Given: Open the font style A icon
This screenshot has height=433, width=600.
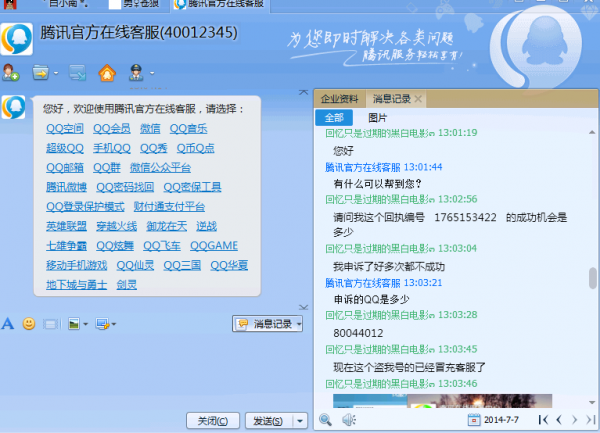Looking at the screenshot, I should (x=8, y=324).
